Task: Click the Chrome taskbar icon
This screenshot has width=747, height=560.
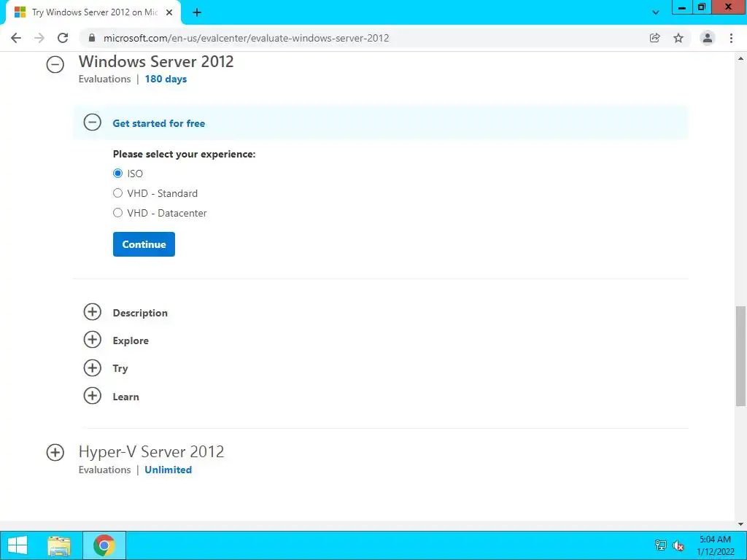Action: pyautogui.click(x=104, y=545)
